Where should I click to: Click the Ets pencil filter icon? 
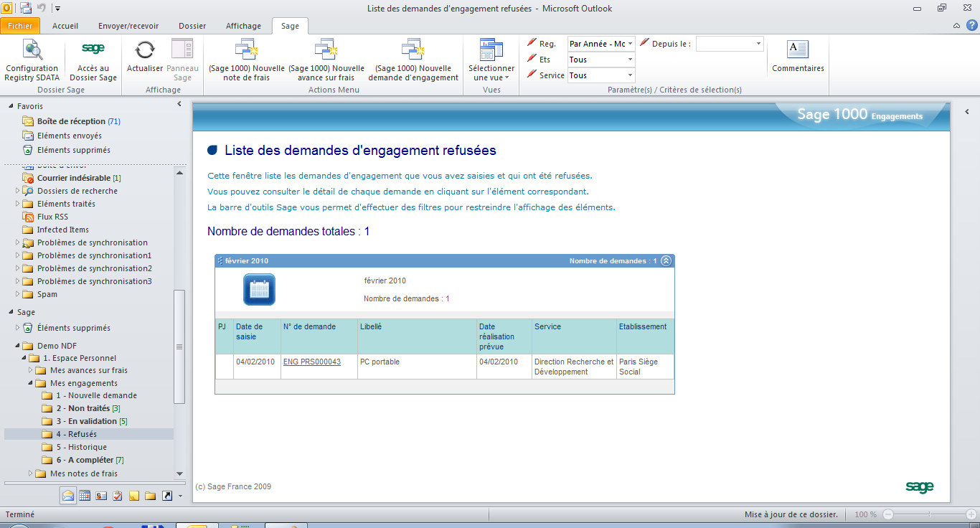tap(532, 58)
